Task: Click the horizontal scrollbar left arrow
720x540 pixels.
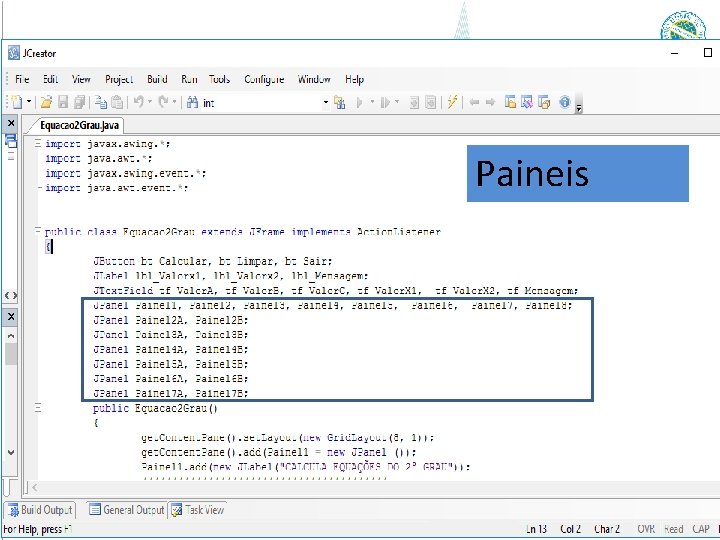Action: [34, 488]
